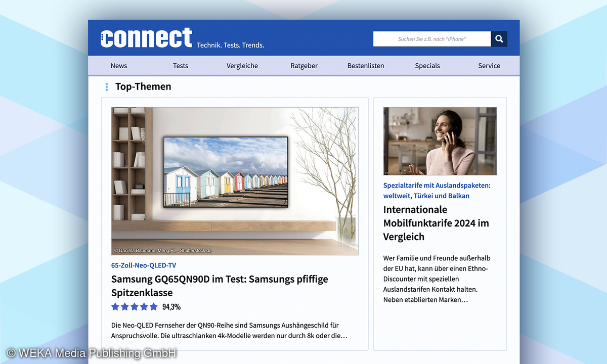Open the News menu item
Image resolution: width=607 pixels, height=364 pixels.
pos(119,66)
